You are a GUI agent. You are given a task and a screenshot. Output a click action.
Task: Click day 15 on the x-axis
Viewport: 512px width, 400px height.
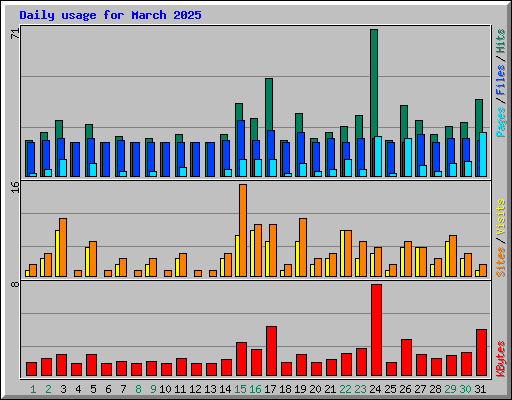point(240,389)
